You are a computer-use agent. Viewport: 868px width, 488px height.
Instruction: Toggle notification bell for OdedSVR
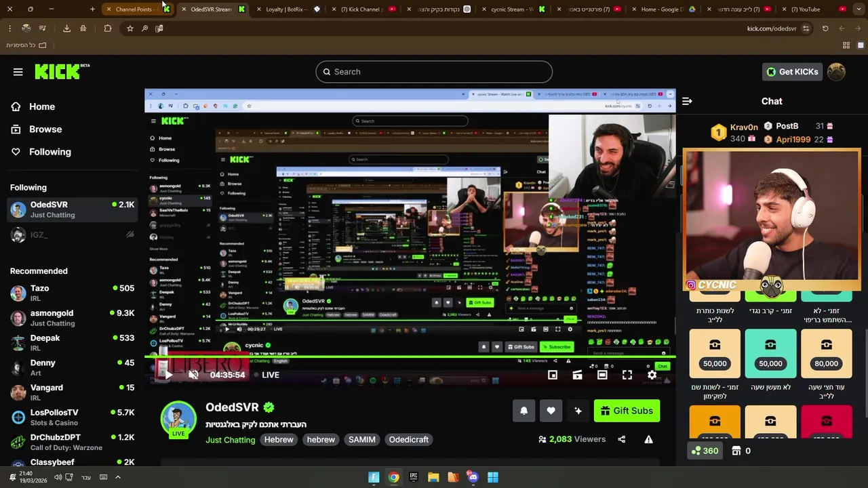pos(524,411)
